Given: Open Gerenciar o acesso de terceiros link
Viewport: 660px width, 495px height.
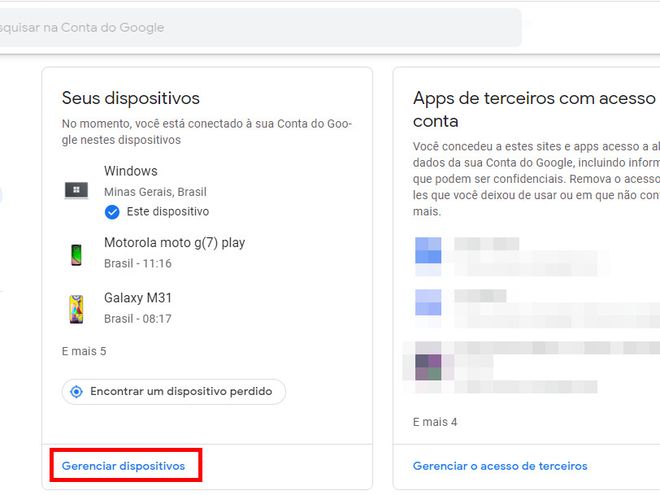Looking at the screenshot, I should coord(500,466).
